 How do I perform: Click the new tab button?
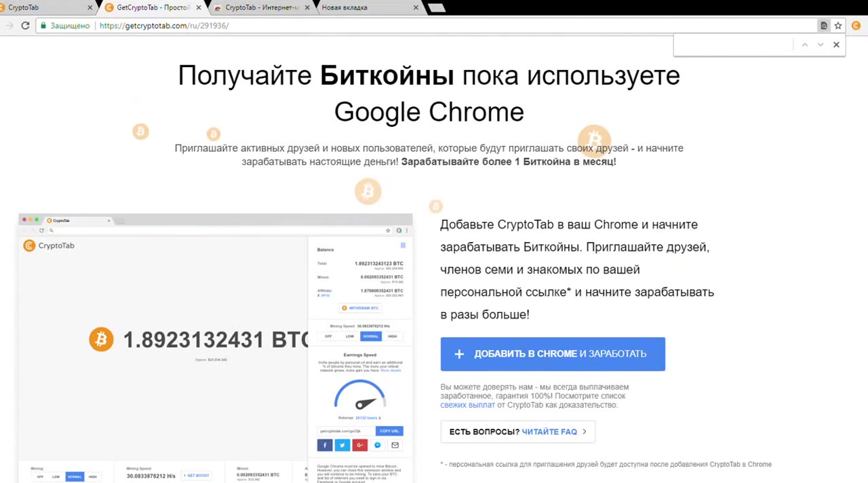click(437, 8)
